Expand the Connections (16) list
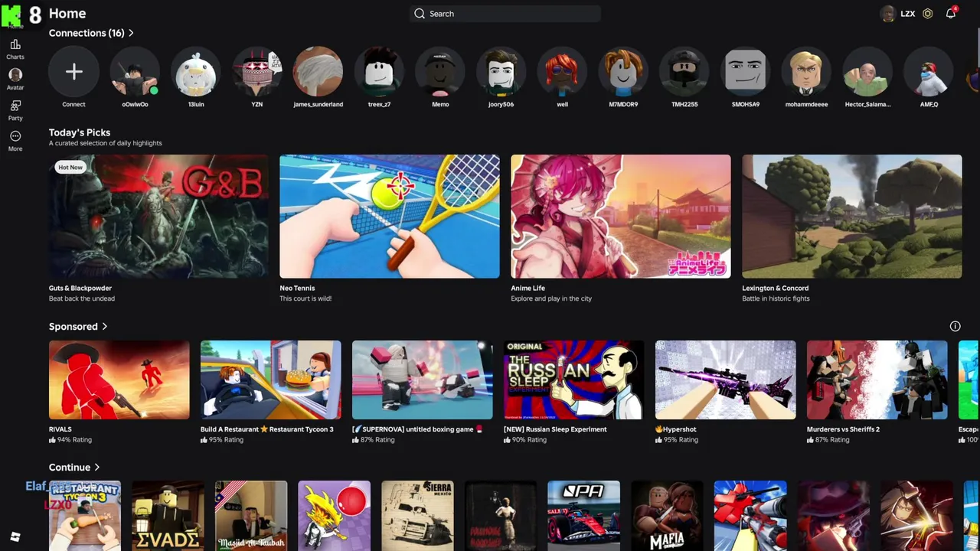 92,33
